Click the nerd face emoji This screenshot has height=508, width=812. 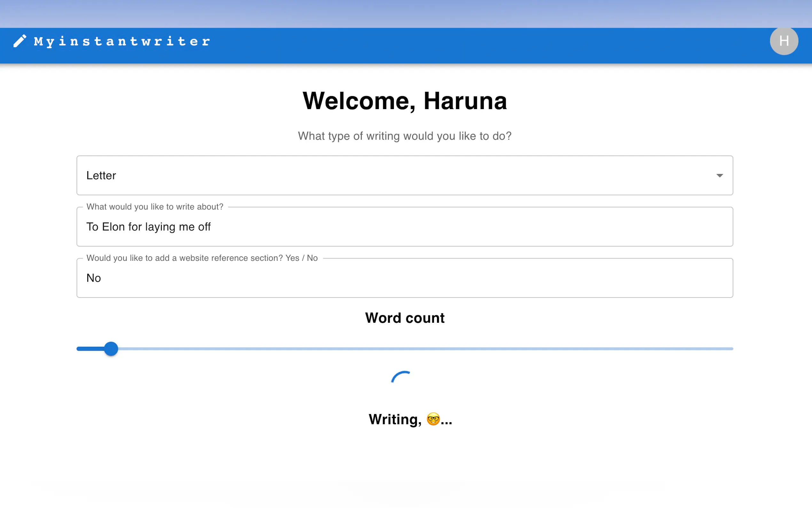[x=433, y=419]
